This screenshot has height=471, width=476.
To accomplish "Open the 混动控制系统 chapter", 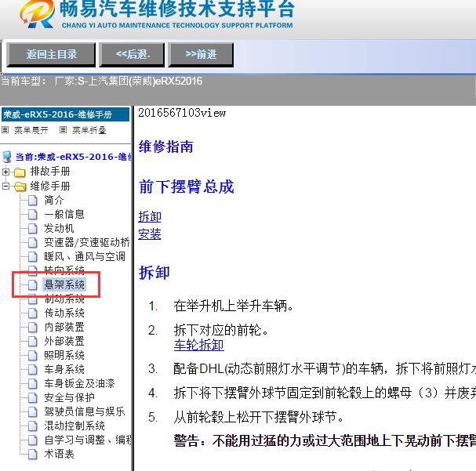I will click(74, 426).
